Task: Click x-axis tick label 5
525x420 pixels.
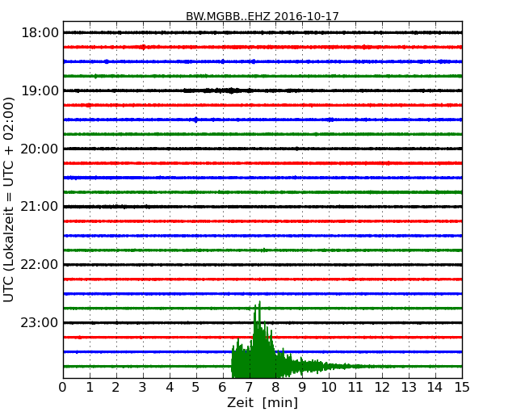Action: pos(195,388)
